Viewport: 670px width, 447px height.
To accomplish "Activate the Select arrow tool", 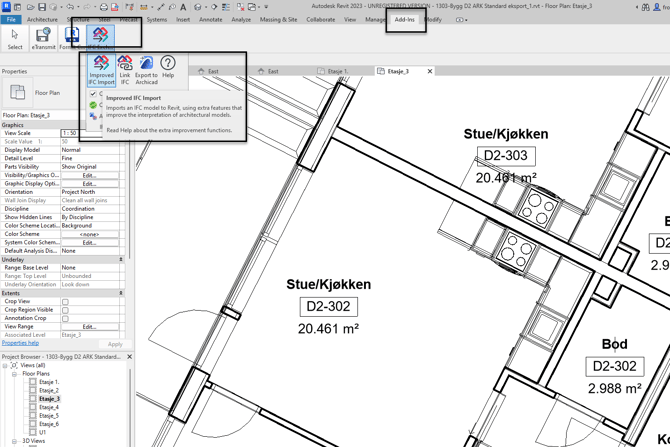I will 14,37.
